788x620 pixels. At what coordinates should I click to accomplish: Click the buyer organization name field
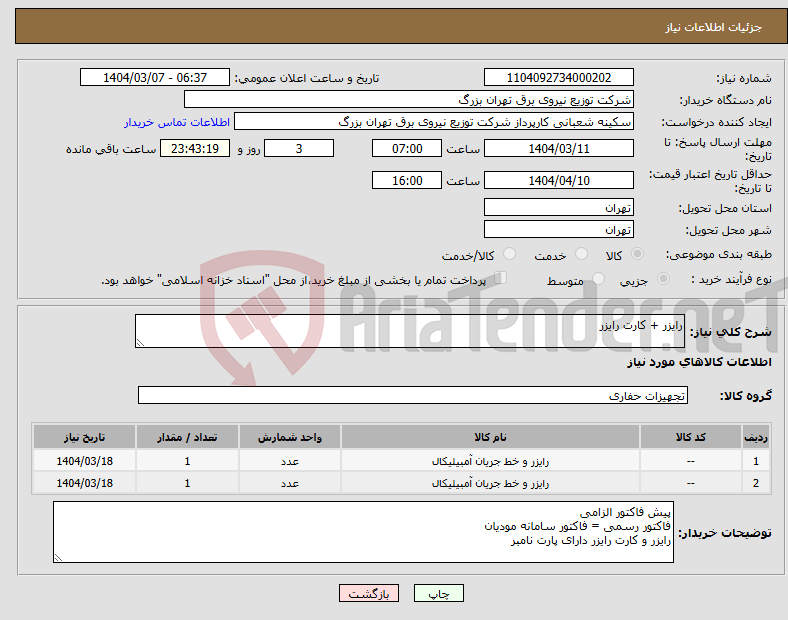[409, 99]
